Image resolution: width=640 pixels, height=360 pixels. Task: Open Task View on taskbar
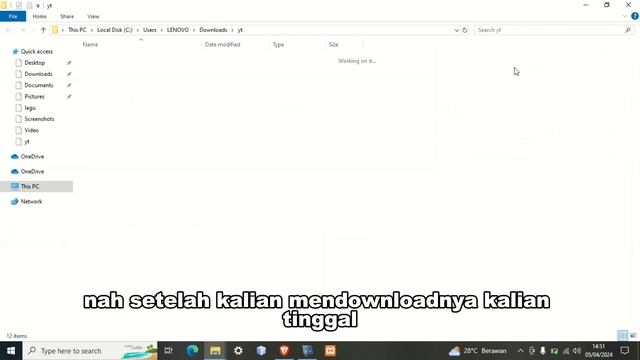point(168,351)
